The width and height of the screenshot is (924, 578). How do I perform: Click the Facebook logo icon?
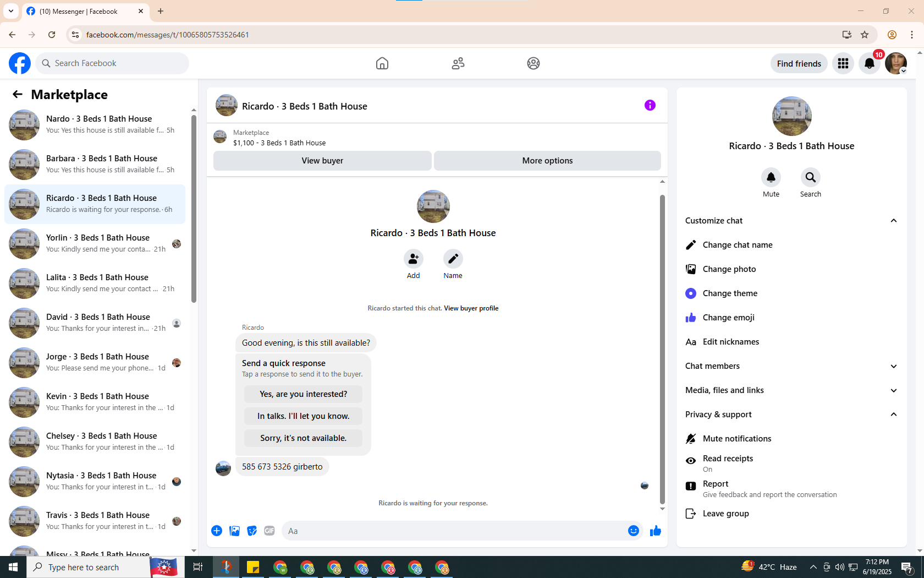click(20, 63)
